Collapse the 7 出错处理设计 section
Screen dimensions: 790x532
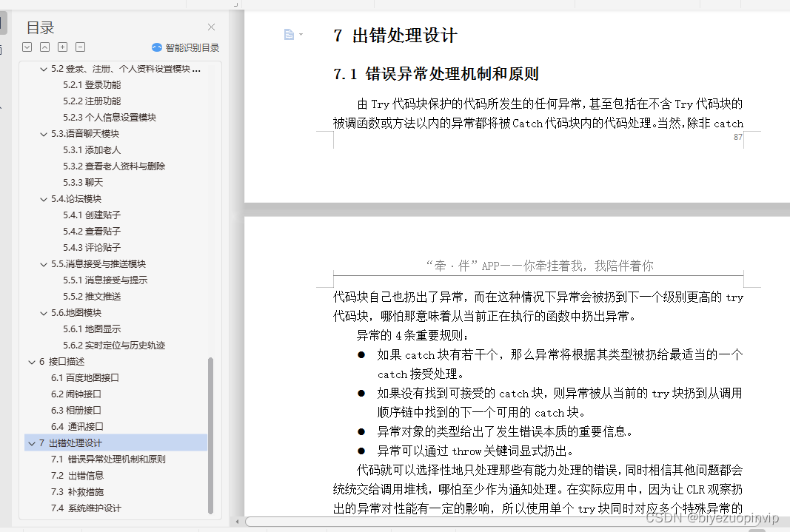(32, 443)
